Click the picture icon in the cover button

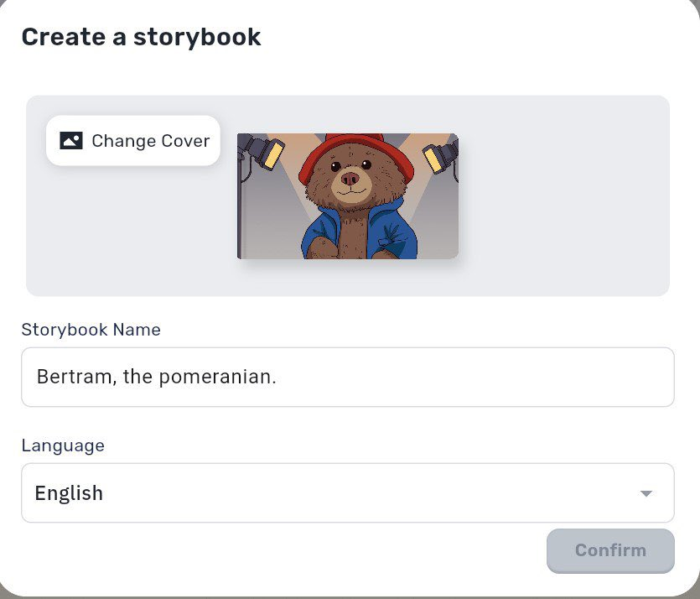coord(70,140)
